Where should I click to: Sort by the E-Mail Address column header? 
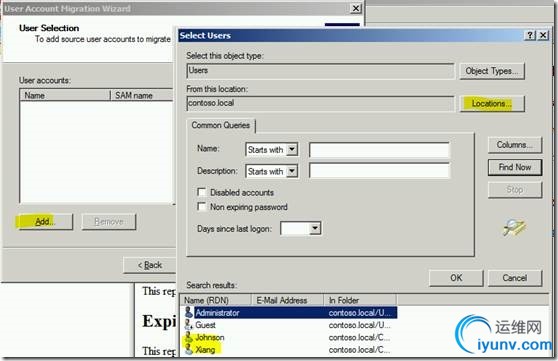288,300
